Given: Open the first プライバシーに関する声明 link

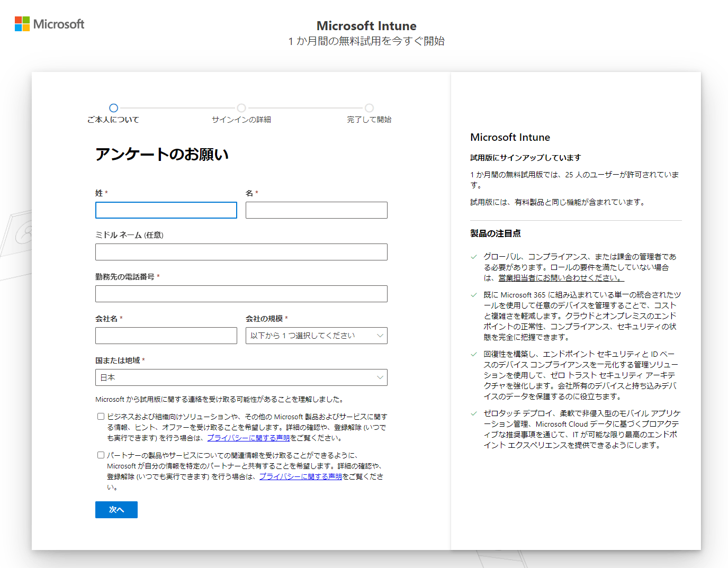Looking at the screenshot, I should [x=248, y=438].
